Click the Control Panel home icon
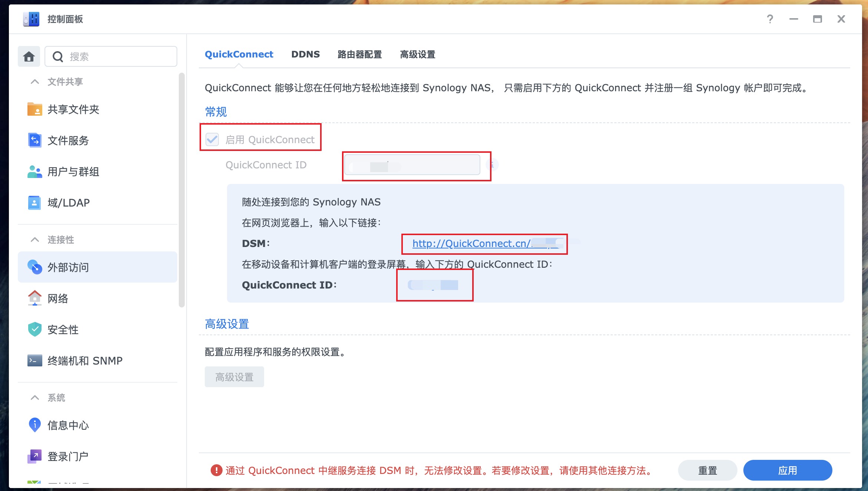The image size is (868, 491). point(29,56)
